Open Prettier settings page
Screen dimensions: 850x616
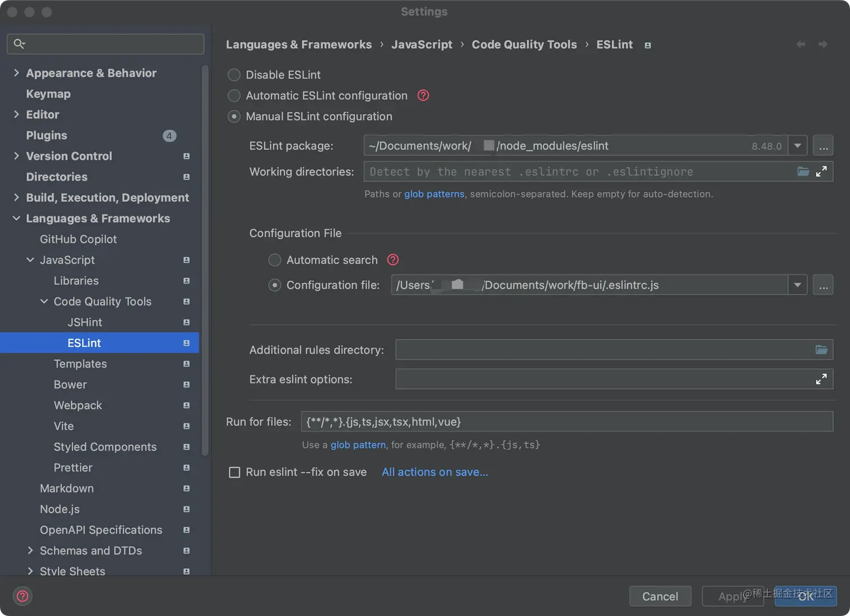[73, 468]
